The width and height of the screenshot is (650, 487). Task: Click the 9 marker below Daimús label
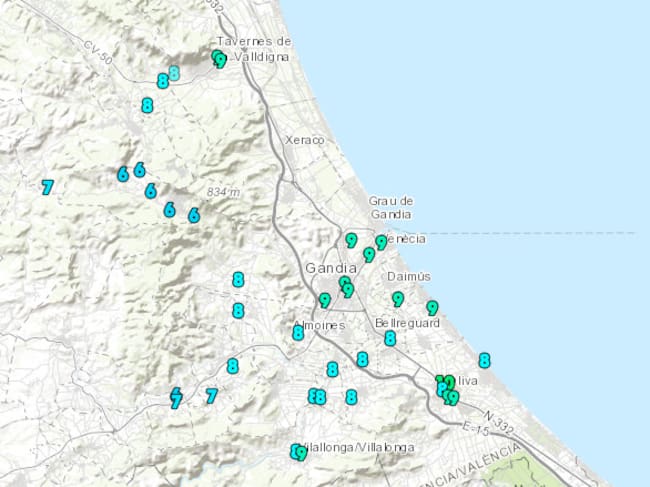(398, 299)
